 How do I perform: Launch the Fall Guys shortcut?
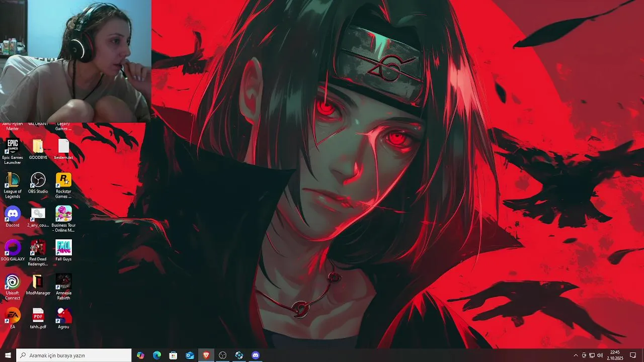pyautogui.click(x=63, y=251)
